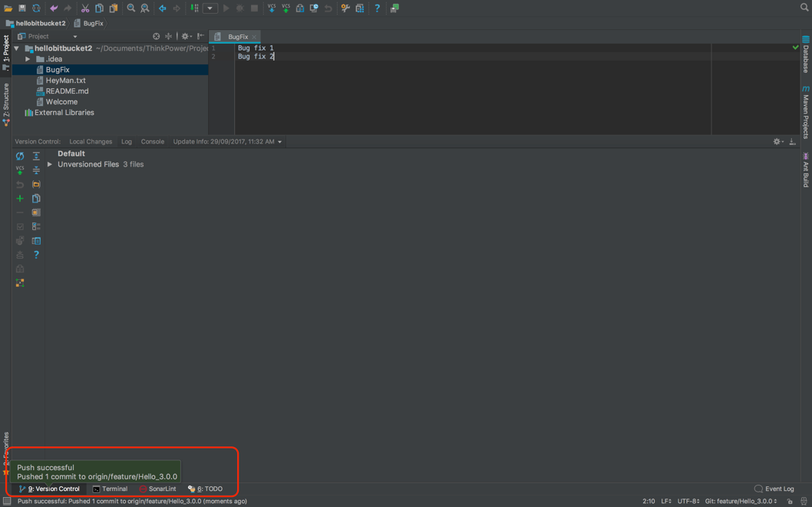Screen dimensions: 812x507
Task: Open the Database side panel
Action: pyautogui.click(x=805, y=54)
